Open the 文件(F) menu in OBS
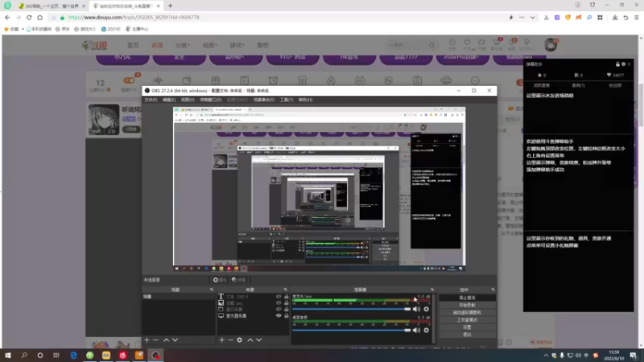Image resolution: width=644 pixels, height=362 pixels. tap(151, 100)
